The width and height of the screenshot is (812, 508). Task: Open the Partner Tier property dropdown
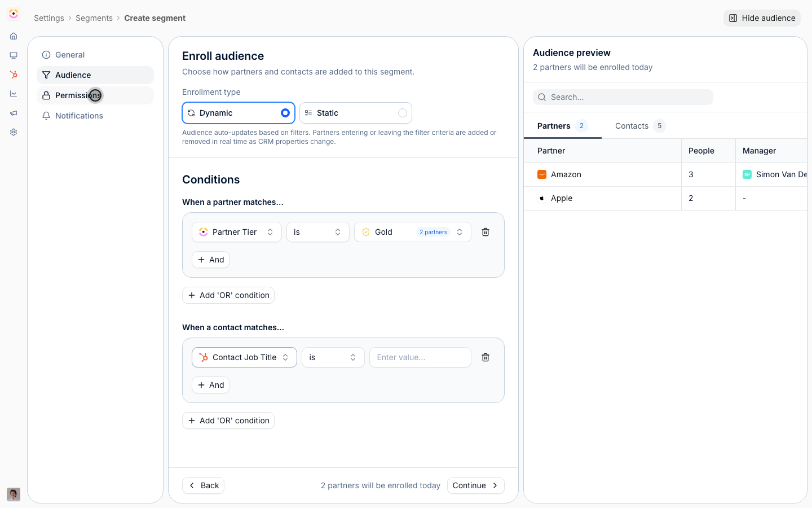(x=237, y=232)
